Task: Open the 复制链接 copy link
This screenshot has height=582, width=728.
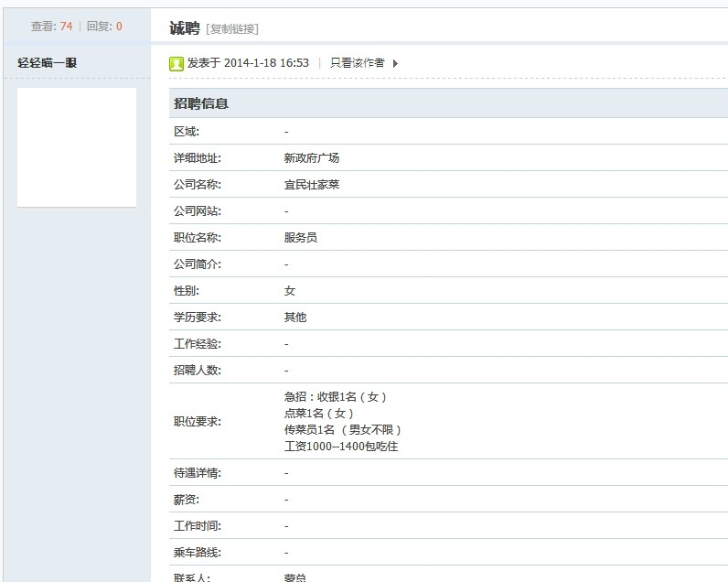Action: tap(232, 29)
